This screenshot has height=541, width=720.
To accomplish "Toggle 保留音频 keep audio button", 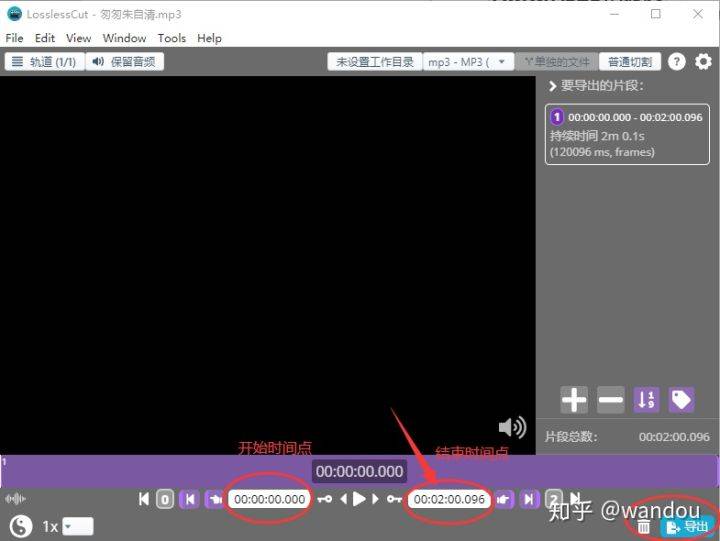I will click(x=124, y=62).
